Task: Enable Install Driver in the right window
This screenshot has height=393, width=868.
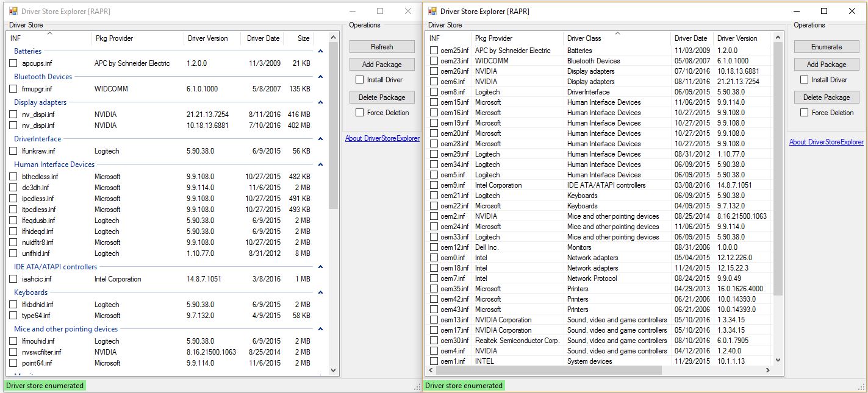Action: point(804,80)
